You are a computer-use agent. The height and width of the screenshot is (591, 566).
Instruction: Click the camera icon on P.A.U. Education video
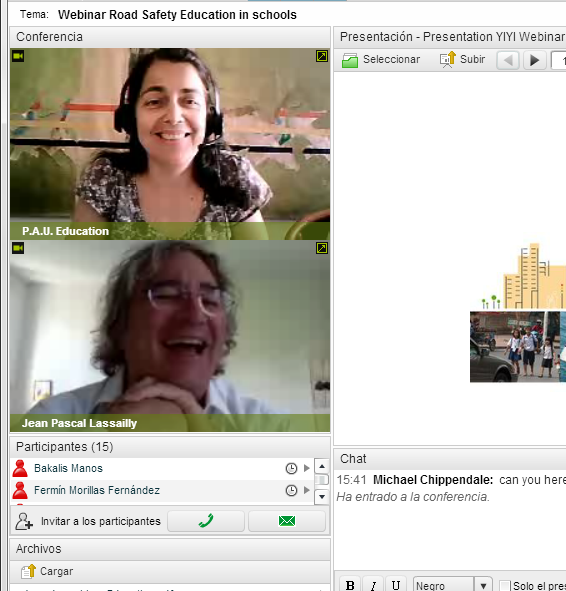(18, 56)
